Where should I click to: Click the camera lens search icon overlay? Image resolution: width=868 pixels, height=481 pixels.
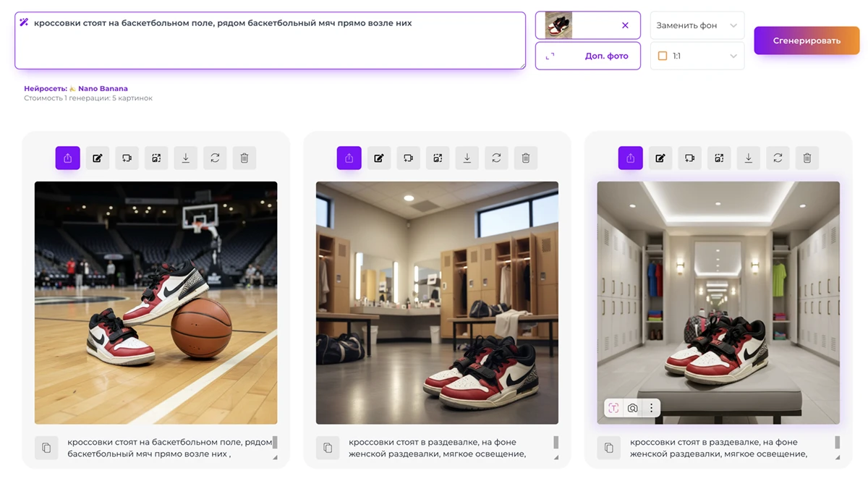pyautogui.click(x=632, y=408)
